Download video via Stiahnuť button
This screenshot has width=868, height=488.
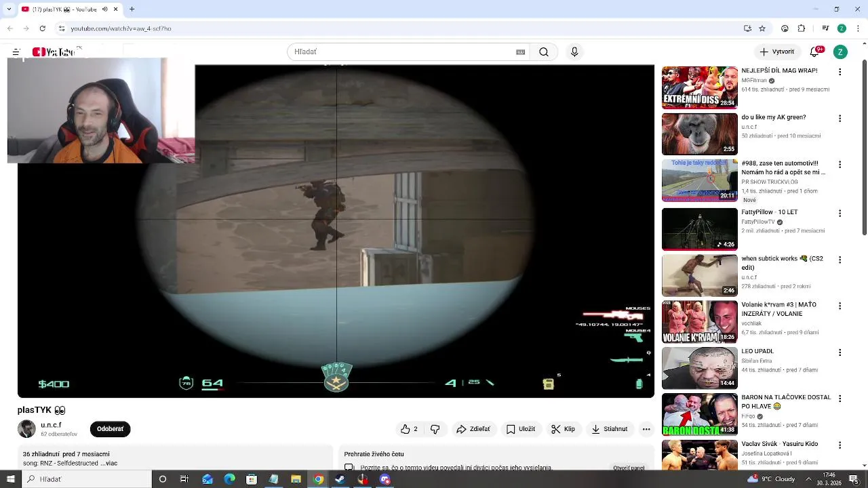pyautogui.click(x=610, y=429)
